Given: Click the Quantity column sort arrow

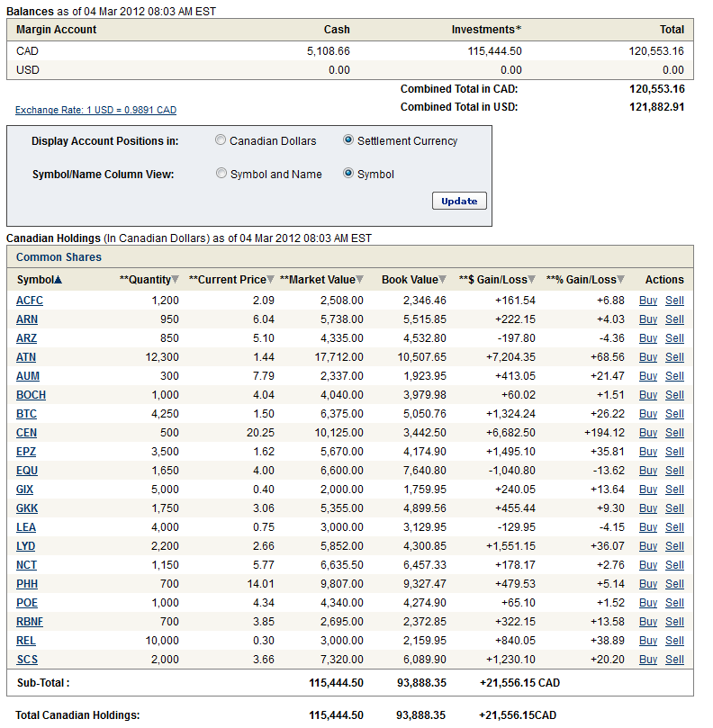Looking at the screenshot, I should [175, 280].
